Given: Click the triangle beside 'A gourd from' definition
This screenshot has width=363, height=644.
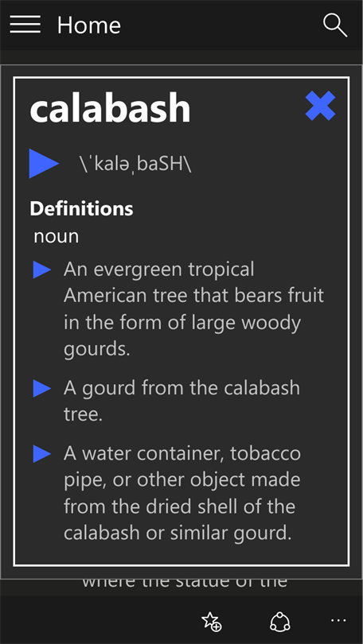Looking at the screenshot, I should pos(42,388).
